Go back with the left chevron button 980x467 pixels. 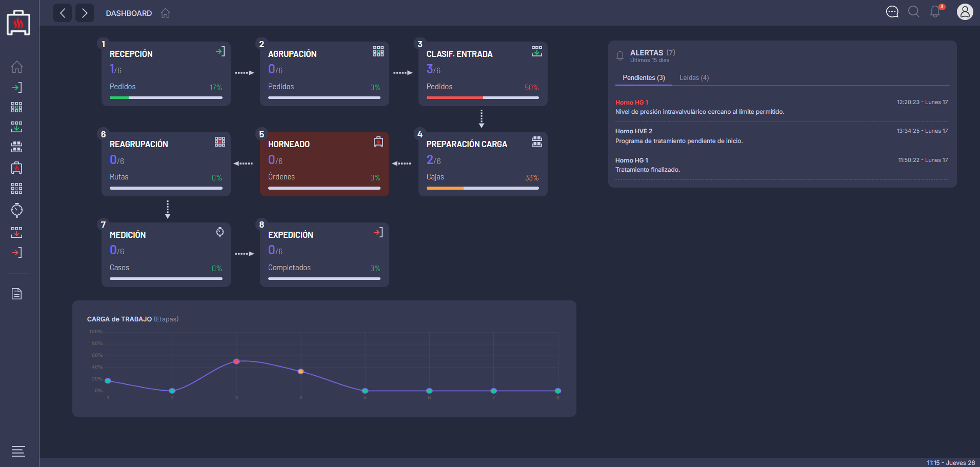coord(63,13)
